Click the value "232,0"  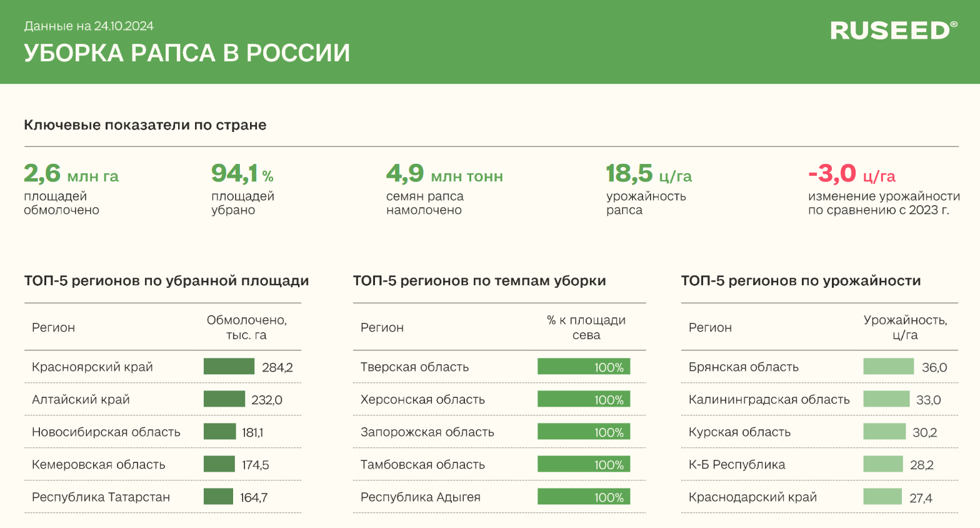coord(267,400)
